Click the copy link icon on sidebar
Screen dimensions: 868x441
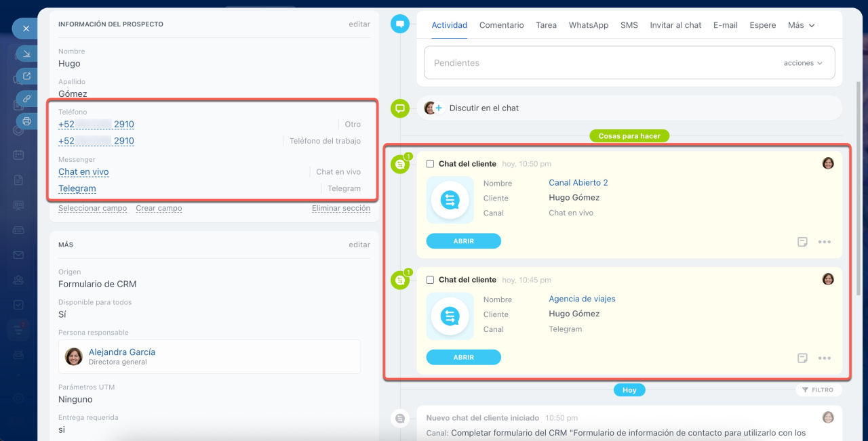click(x=26, y=99)
